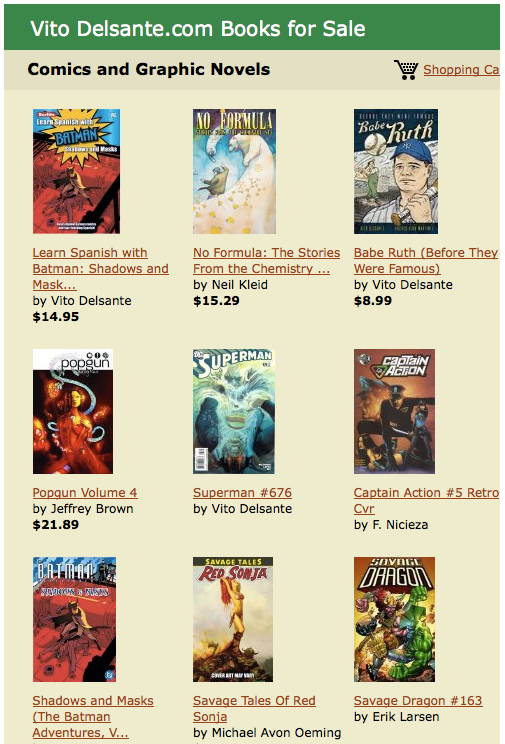Follow the Captain Action #5 Retro Cvr link

(x=426, y=501)
